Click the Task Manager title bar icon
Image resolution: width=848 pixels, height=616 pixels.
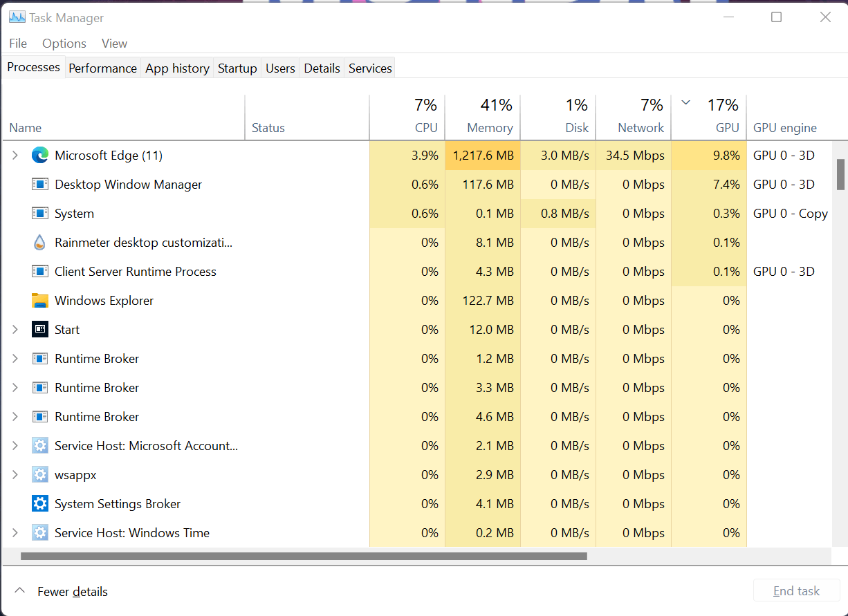pos(17,17)
